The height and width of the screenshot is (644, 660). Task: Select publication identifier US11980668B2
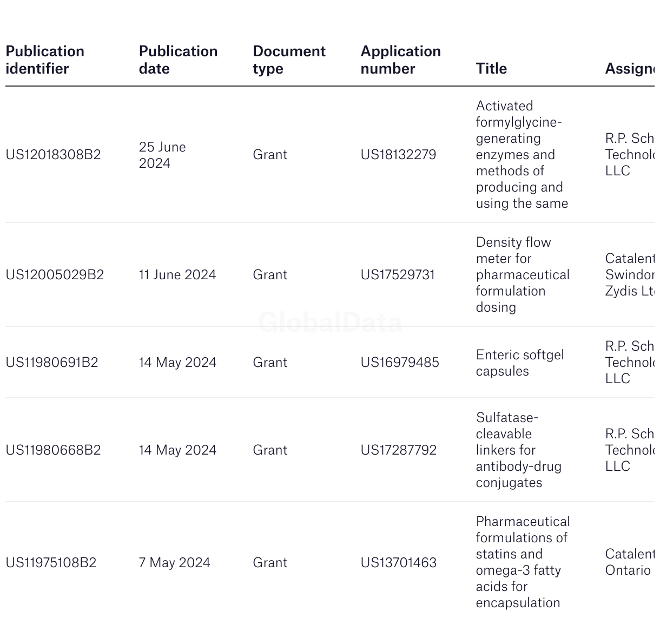[x=53, y=450]
